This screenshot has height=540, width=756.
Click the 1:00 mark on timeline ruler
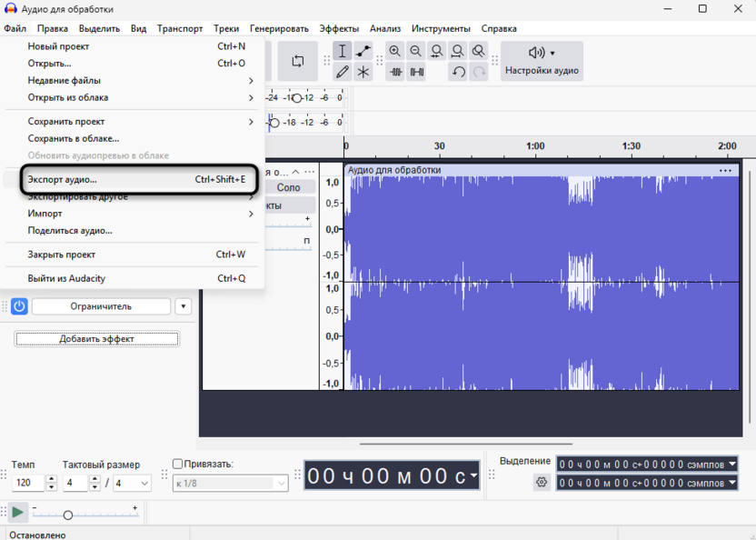[x=535, y=145]
